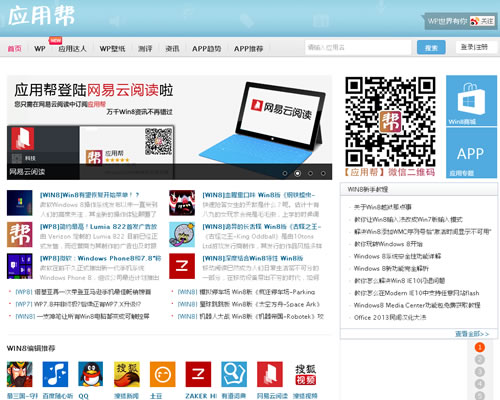This screenshot has width=500, height=400.
Task: Open the 搜狐视频 video app icon
Action: point(305,374)
